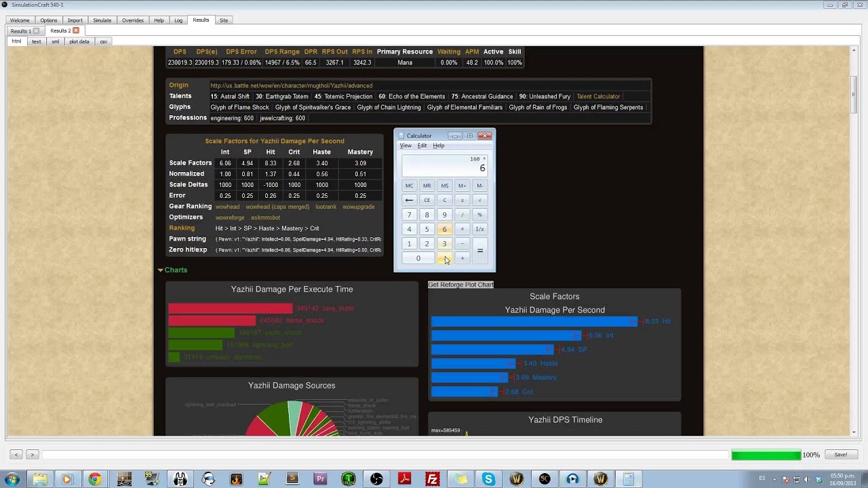Open the wowreforge optimizer link
The width and height of the screenshot is (868, 488).
tap(229, 218)
